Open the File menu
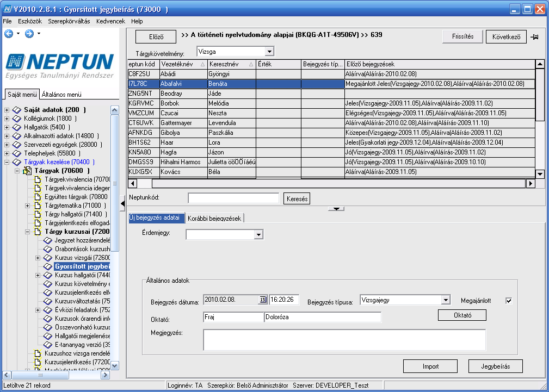549x392 pixels. click(x=8, y=21)
